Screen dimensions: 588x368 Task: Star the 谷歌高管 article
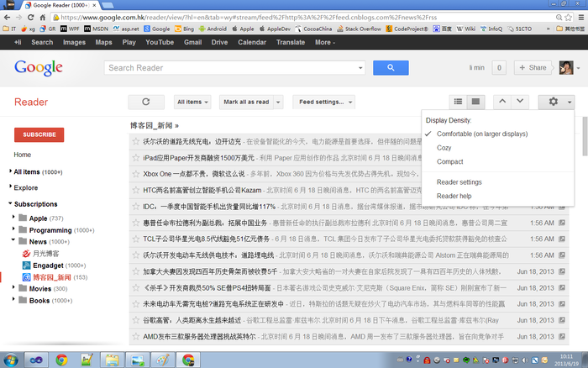136,320
